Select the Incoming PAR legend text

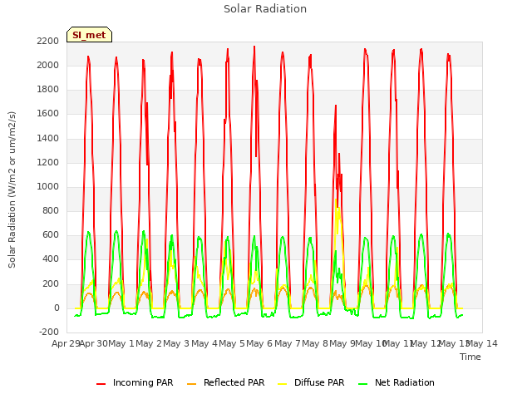pyautogui.click(x=143, y=382)
